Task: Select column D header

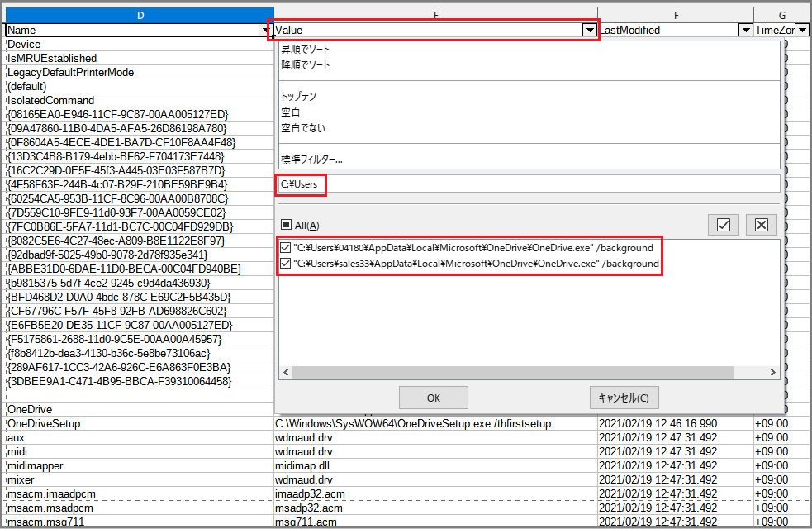Action: 140,16
